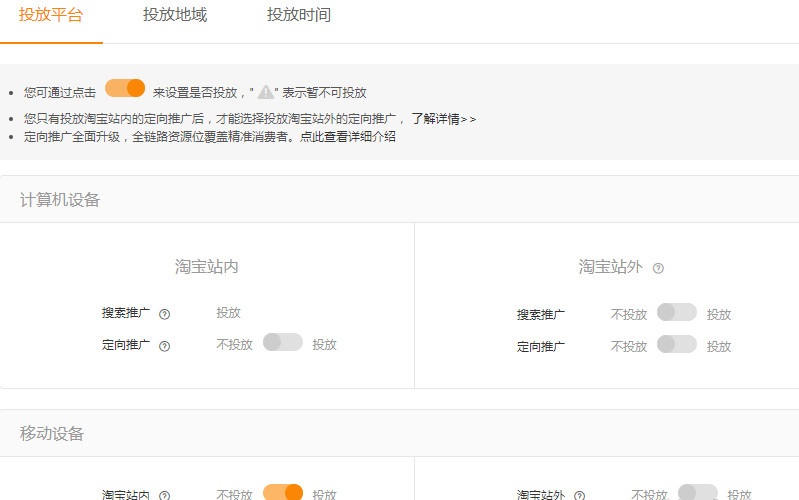Click the 淘宝站外 heading in computer section
The height and width of the screenshot is (500, 799).
(610, 267)
